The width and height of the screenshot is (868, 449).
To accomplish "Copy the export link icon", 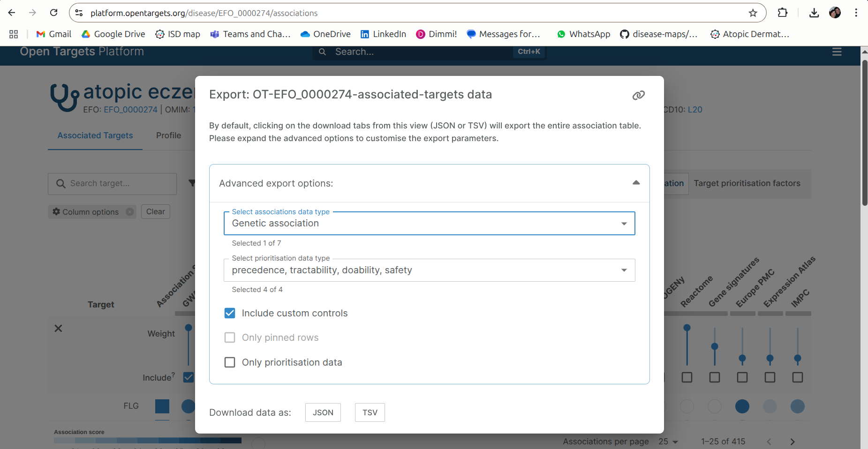I will [x=638, y=95].
